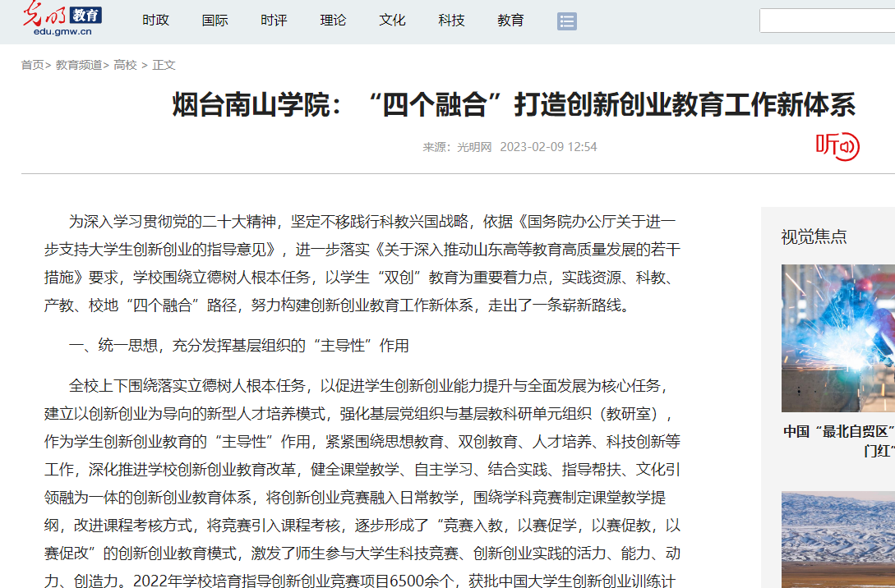
Task: Click the 高校 breadcrumb link
Action: click(x=125, y=65)
